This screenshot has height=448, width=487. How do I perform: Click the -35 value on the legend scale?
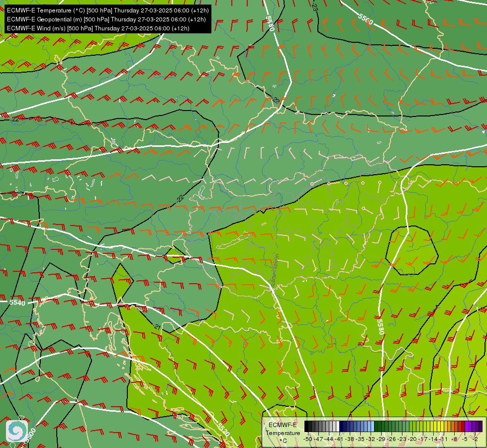tap(360, 439)
